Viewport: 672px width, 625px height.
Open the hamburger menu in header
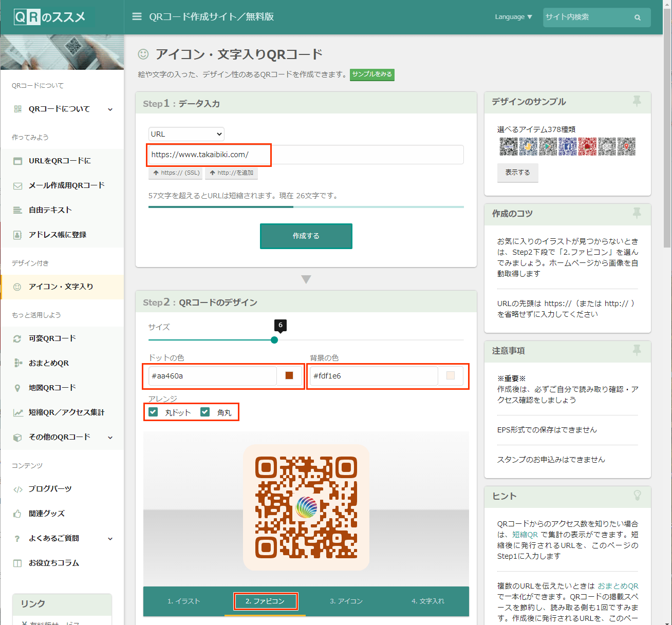tap(137, 16)
